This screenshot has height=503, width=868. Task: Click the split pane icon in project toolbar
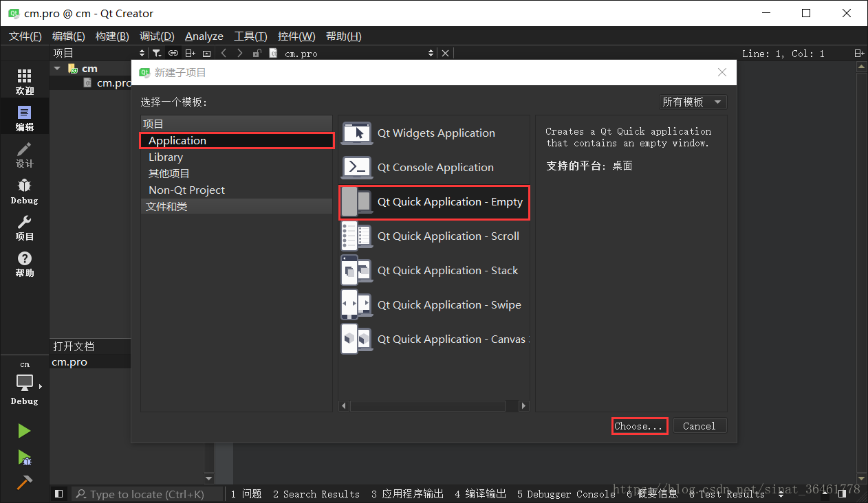point(191,53)
